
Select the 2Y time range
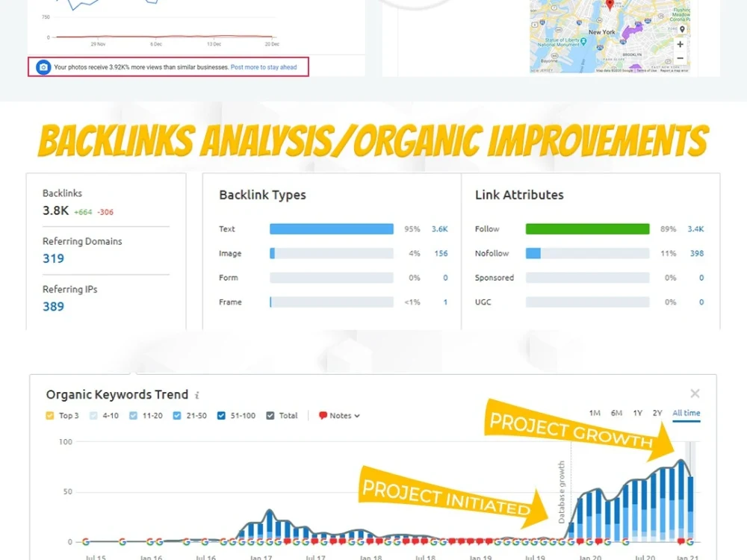657,413
